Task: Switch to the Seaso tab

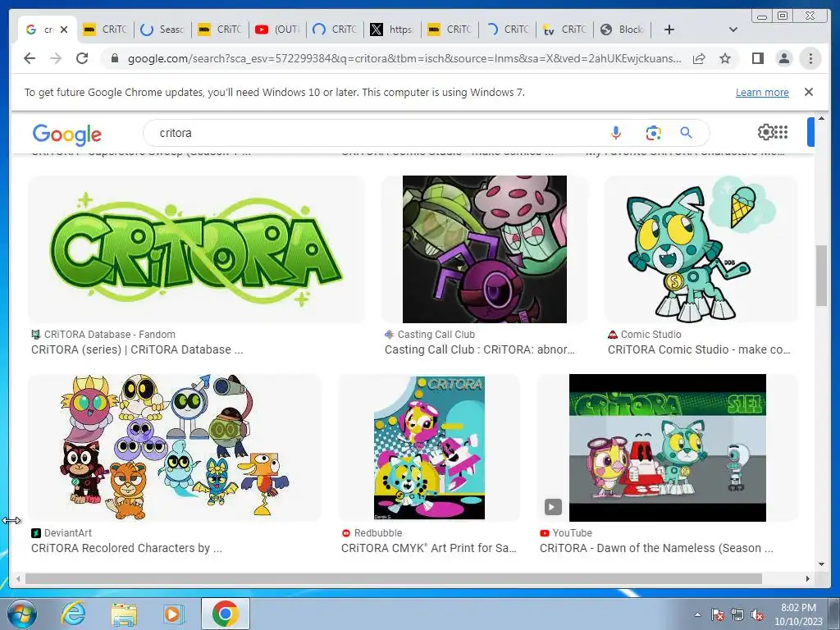Action: pos(163,30)
